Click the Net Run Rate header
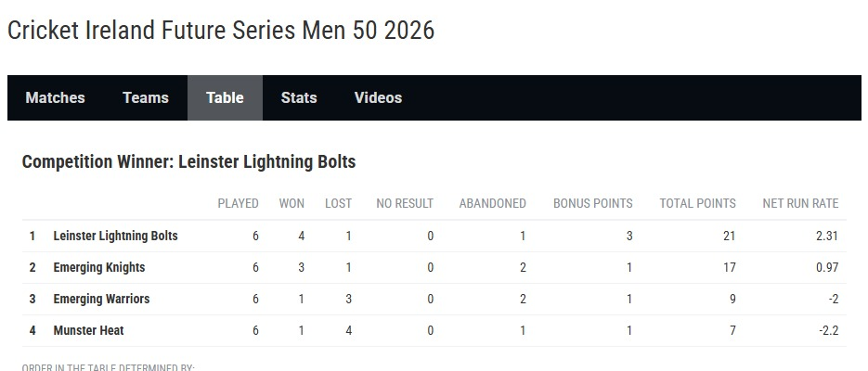Viewport: 868px width, 371px height. [800, 203]
